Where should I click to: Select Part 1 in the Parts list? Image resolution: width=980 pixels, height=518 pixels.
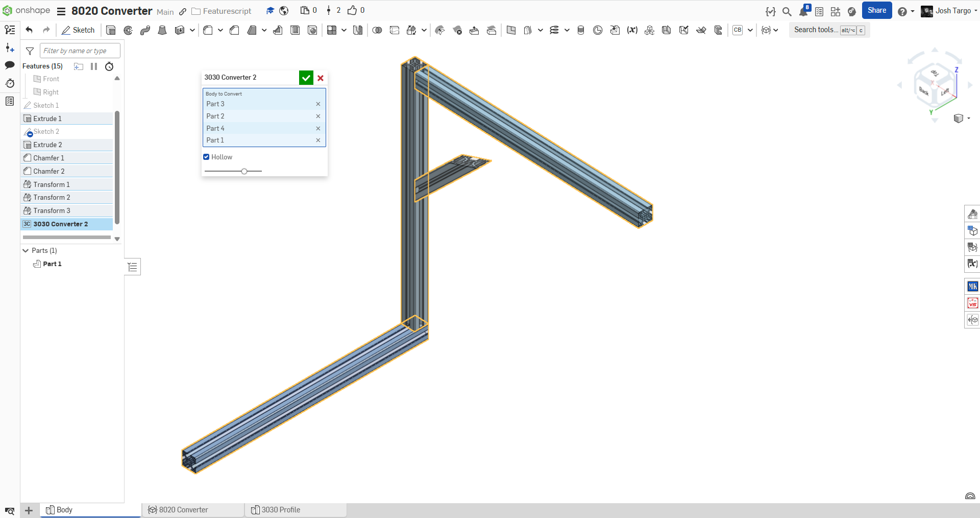52,264
